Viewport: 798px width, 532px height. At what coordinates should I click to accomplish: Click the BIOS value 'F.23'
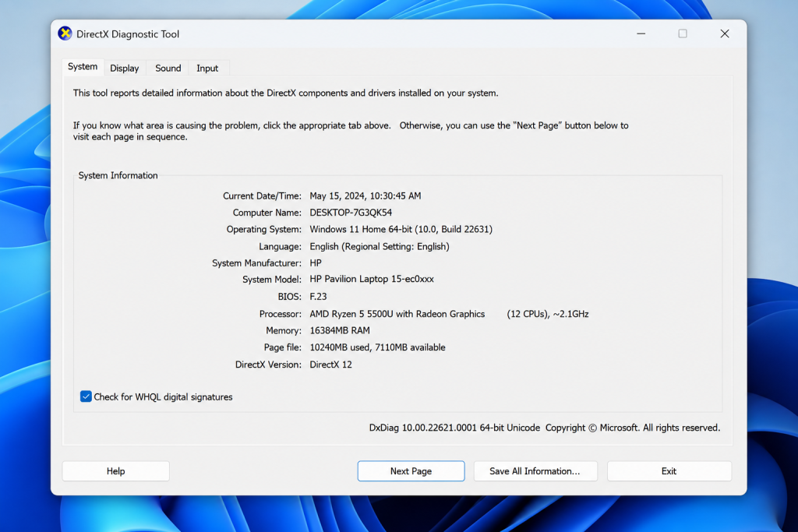[318, 297]
